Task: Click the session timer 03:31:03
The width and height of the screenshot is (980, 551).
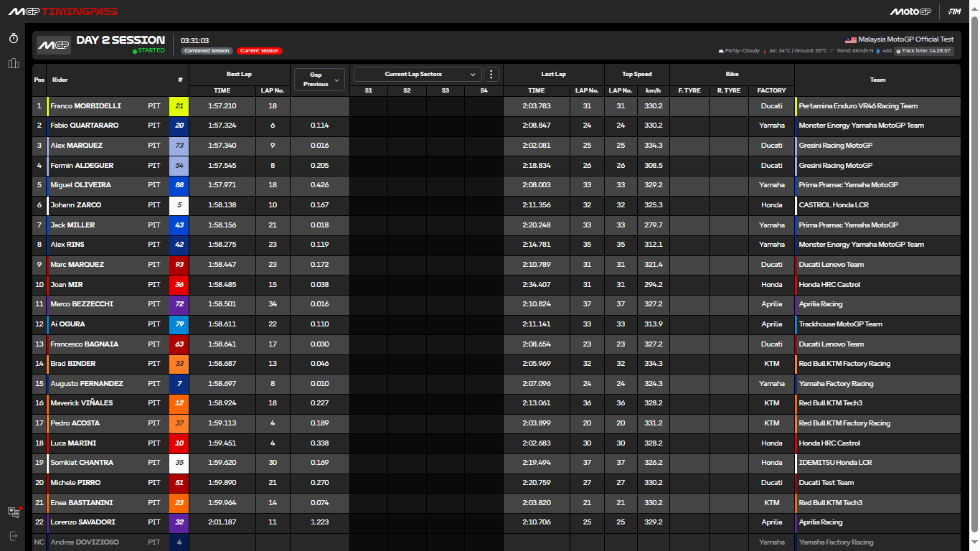Action: (x=195, y=40)
